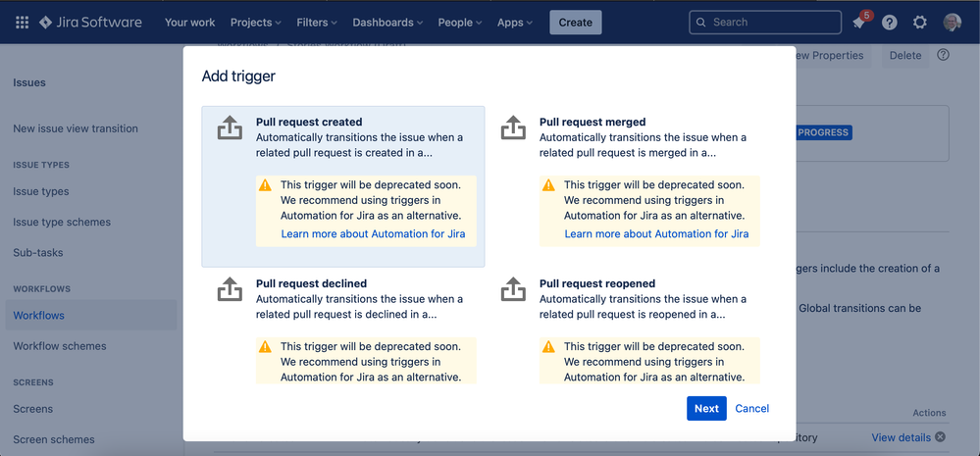This screenshot has height=456, width=980.
Task: Open Your work in top navigation
Action: (x=190, y=23)
